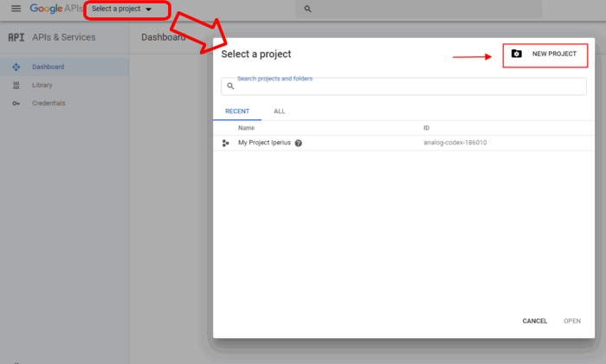This screenshot has width=606, height=364.
Task: Click the help icon next to My Project Iperius
Action: 299,143
